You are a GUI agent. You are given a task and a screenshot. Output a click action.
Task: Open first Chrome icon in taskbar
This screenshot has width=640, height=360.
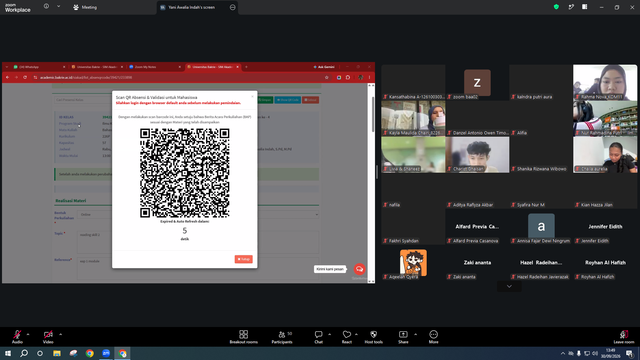click(89, 353)
